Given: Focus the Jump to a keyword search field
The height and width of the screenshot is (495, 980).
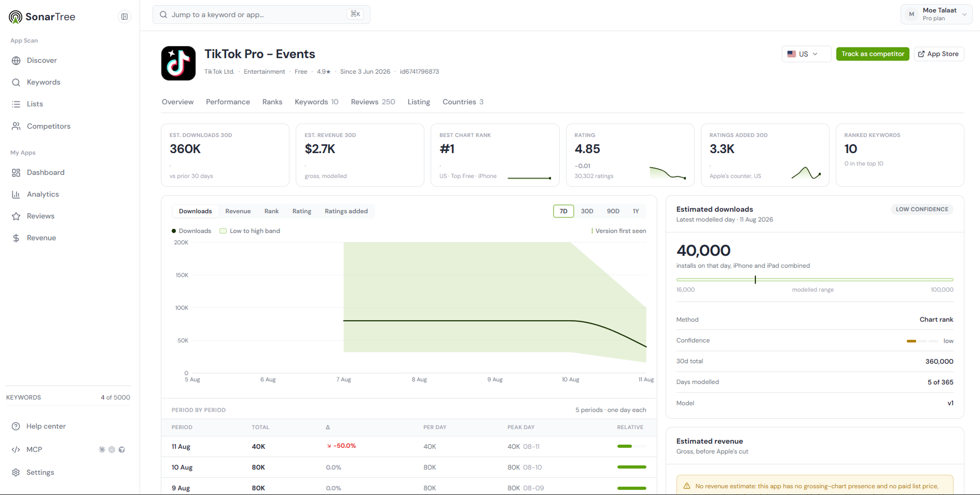Looking at the screenshot, I should (261, 15).
